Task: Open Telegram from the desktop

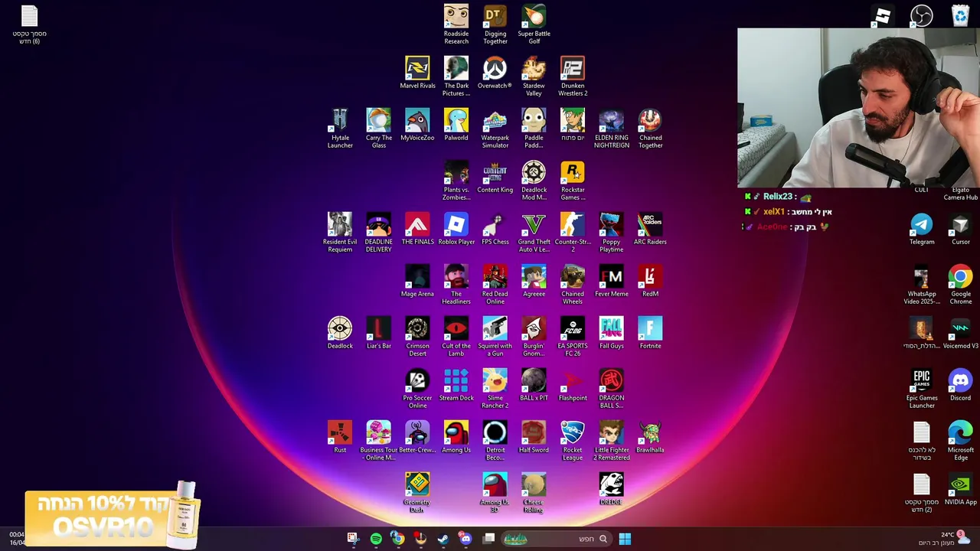Action: [x=922, y=229]
